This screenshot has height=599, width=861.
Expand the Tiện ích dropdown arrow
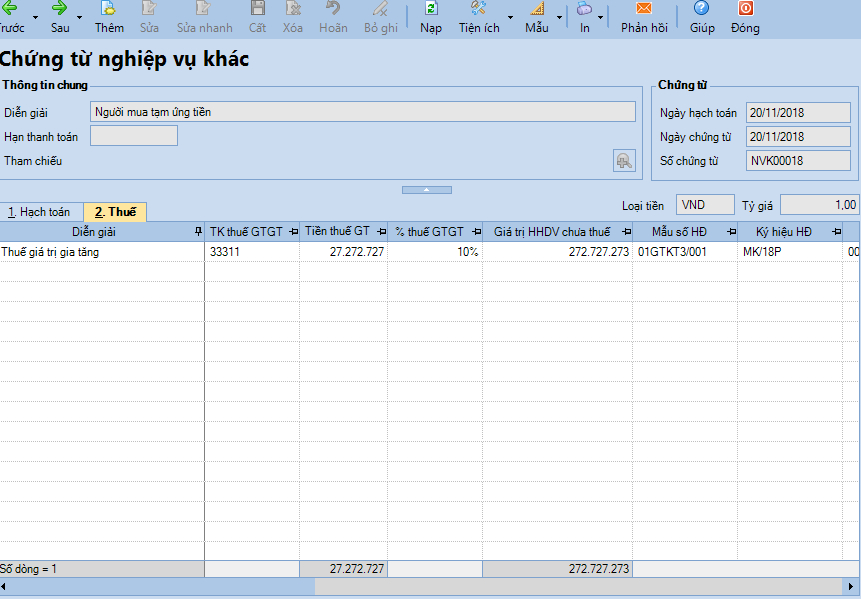pos(510,17)
